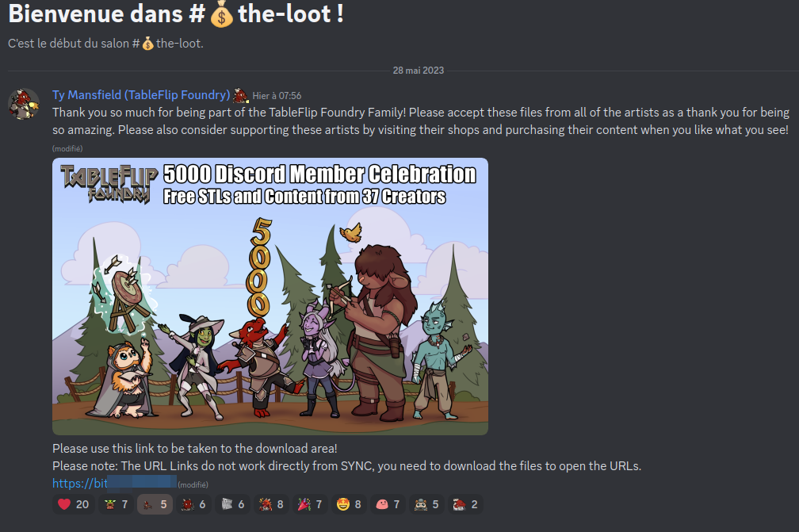Click the party popper reaction with 7

point(311,504)
